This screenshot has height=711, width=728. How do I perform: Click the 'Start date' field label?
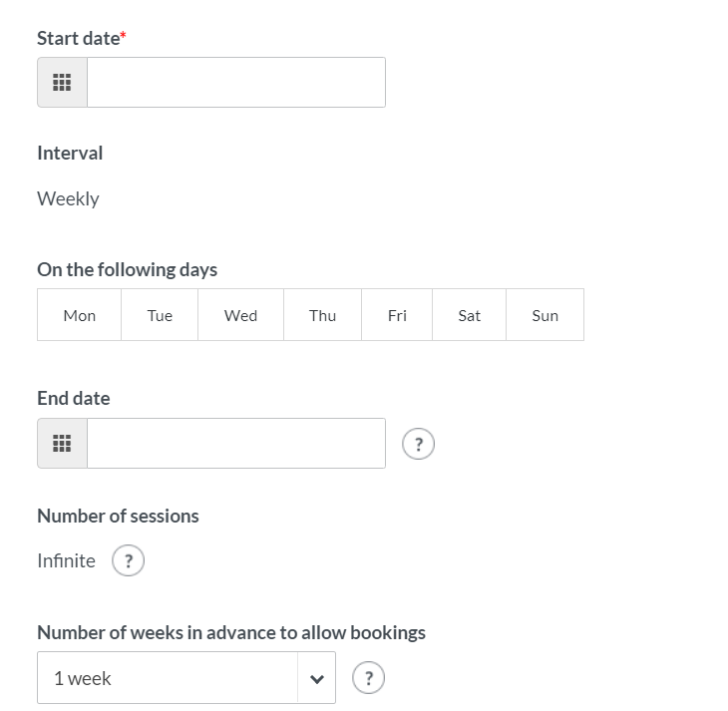point(78,38)
